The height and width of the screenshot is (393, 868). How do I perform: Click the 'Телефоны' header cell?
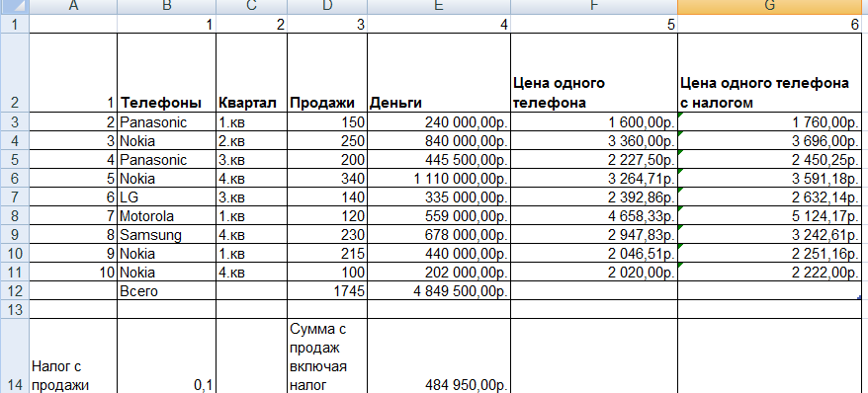pos(167,73)
